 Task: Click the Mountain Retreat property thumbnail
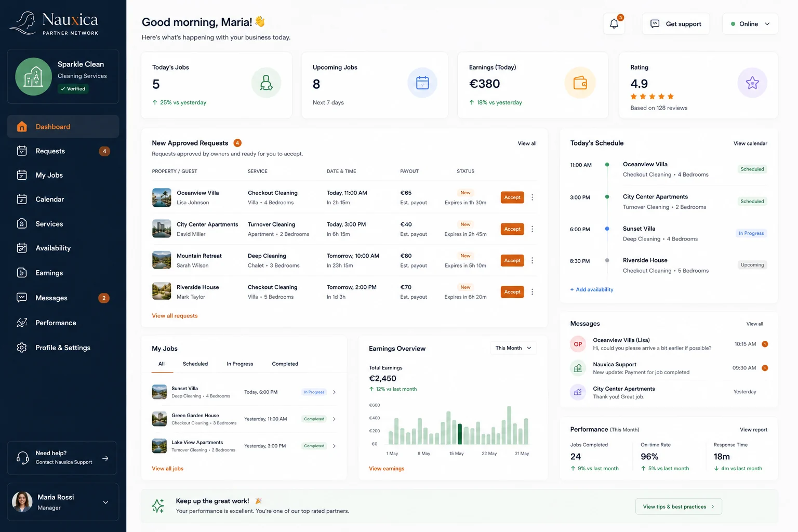click(x=162, y=260)
